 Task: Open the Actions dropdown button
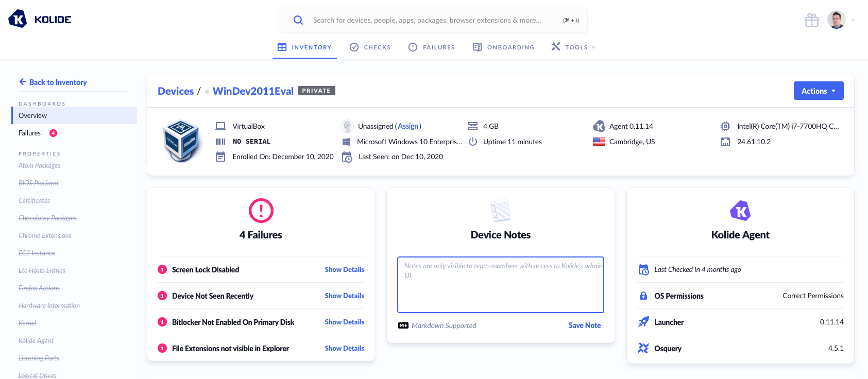(x=818, y=91)
